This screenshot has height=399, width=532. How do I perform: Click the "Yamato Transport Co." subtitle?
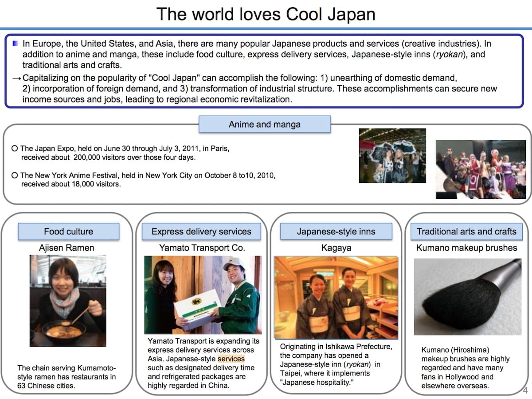pyautogui.click(x=202, y=248)
